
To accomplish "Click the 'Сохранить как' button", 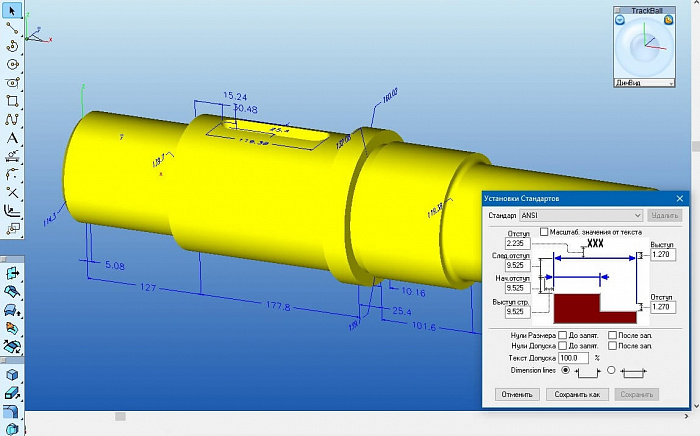I will [578, 394].
